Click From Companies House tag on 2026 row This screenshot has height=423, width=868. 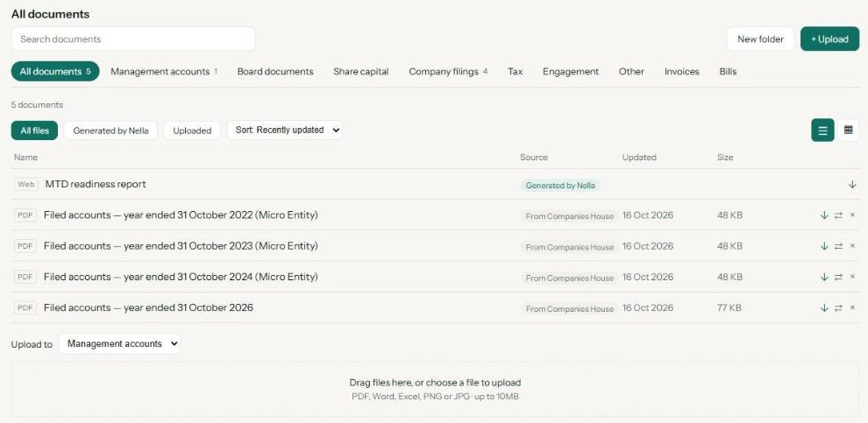(570, 309)
